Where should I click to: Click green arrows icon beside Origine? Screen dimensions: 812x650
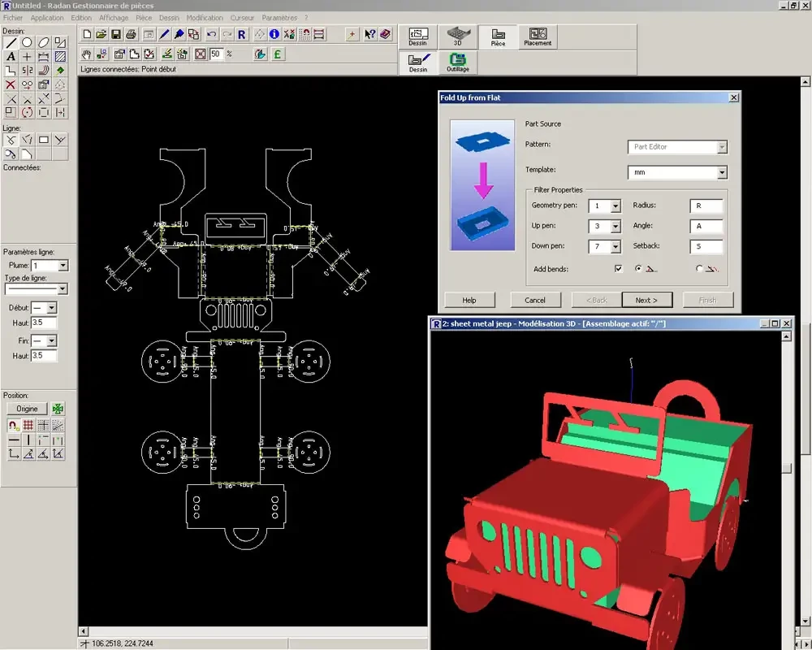pos(58,409)
